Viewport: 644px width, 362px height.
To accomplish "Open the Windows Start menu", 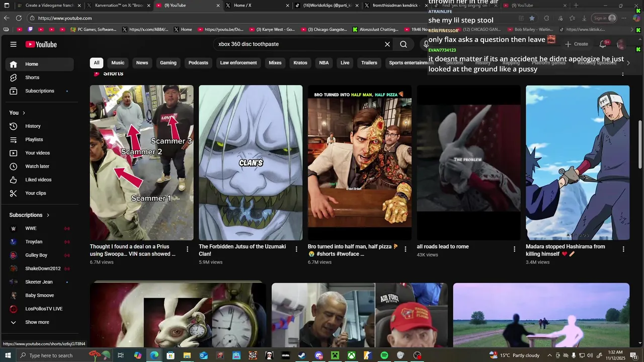I will 8,355.
